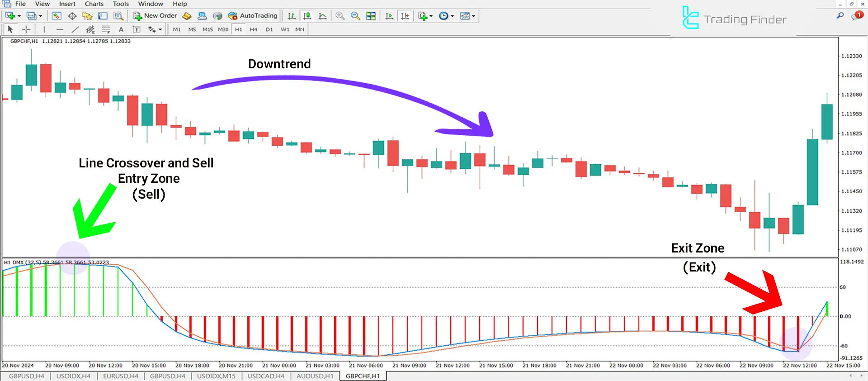The width and height of the screenshot is (868, 381).
Task: Select the cursor arrow tool
Action: (x=10, y=29)
